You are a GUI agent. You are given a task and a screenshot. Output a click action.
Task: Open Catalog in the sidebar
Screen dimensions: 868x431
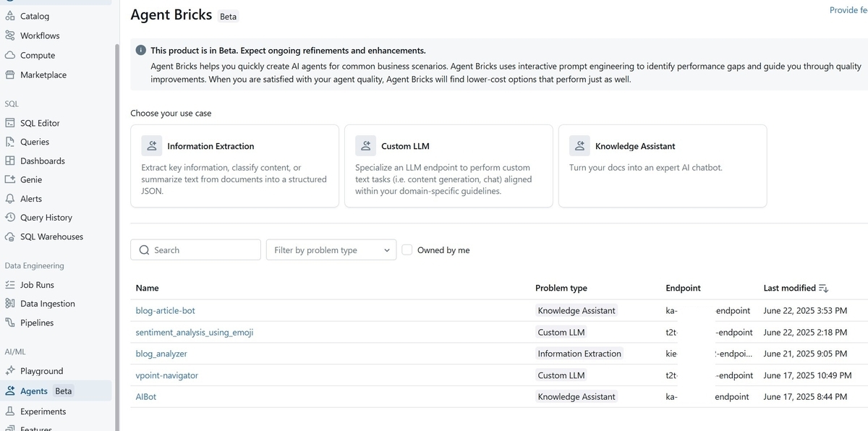pyautogui.click(x=35, y=16)
